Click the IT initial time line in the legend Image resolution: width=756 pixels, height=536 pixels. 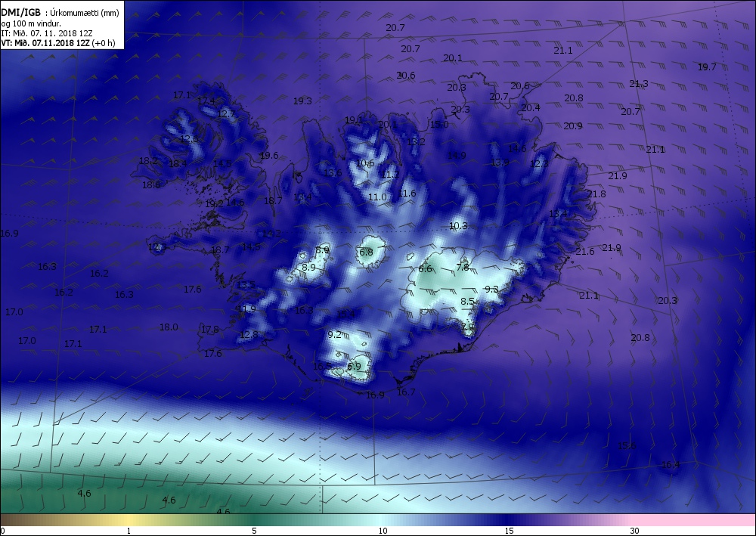point(47,33)
